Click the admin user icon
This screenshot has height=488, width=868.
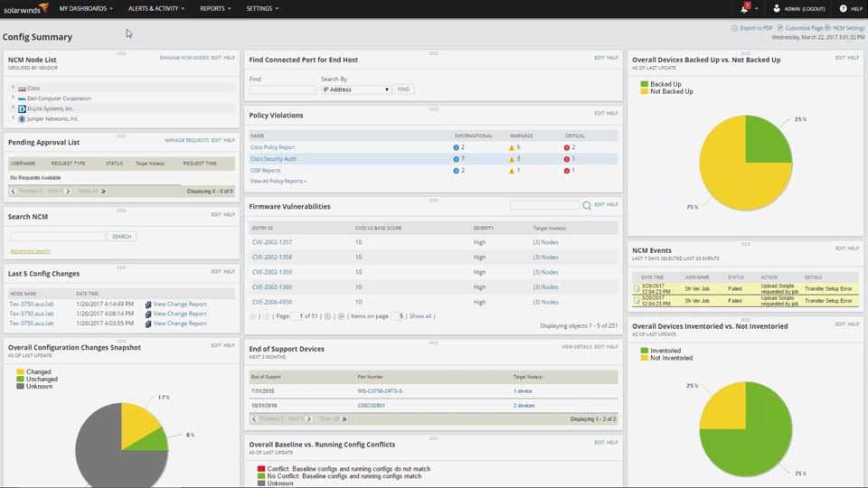coord(776,8)
